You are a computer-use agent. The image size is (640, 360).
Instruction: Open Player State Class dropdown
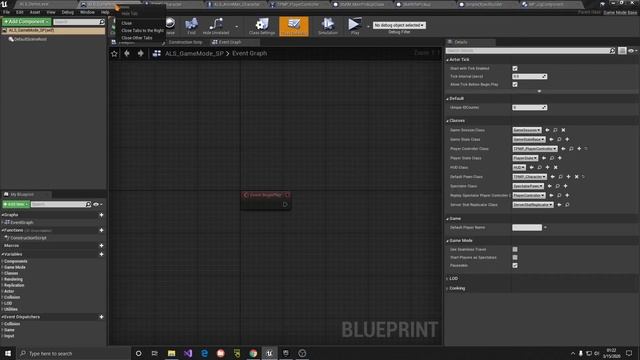[x=525, y=158]
